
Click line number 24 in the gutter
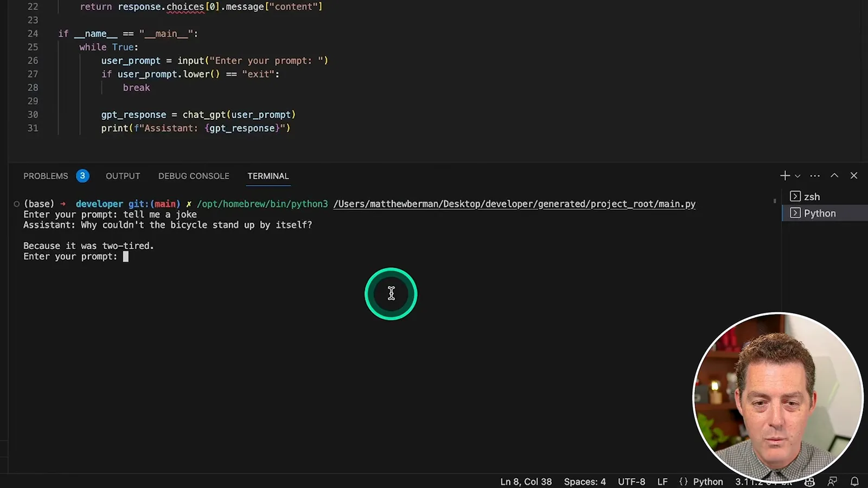33,34
